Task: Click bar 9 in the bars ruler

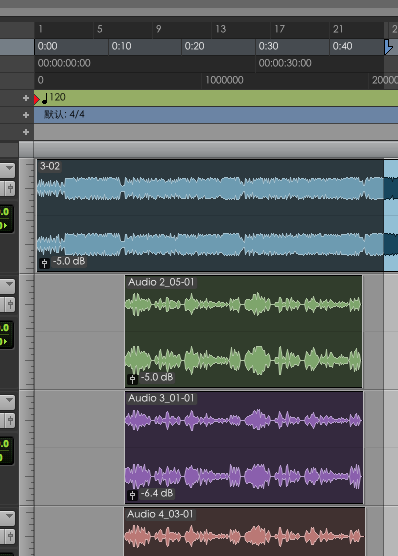Action: (x=159, y=29)
